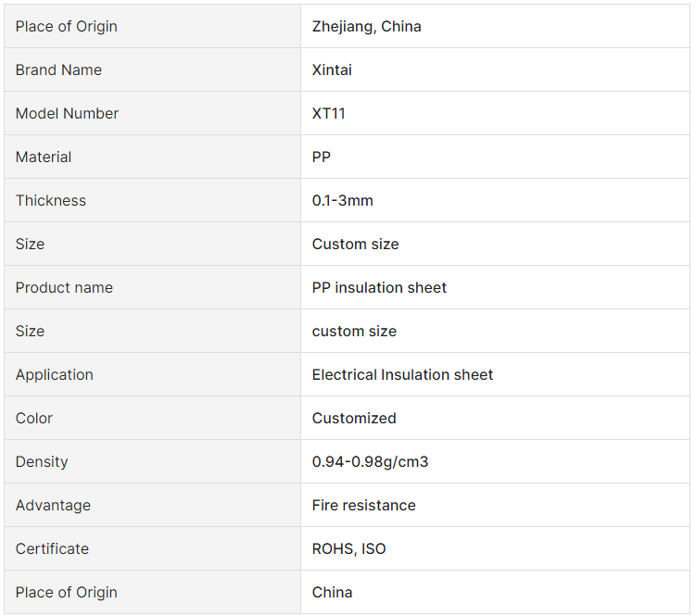Click the "PP" material value

[x=322, y=157]
